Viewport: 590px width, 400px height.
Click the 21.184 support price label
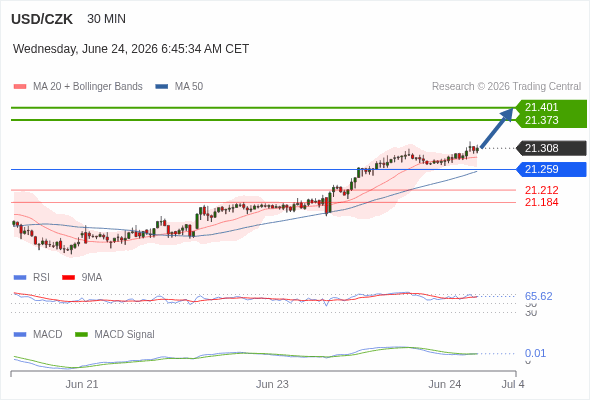[x=541, y=202]
